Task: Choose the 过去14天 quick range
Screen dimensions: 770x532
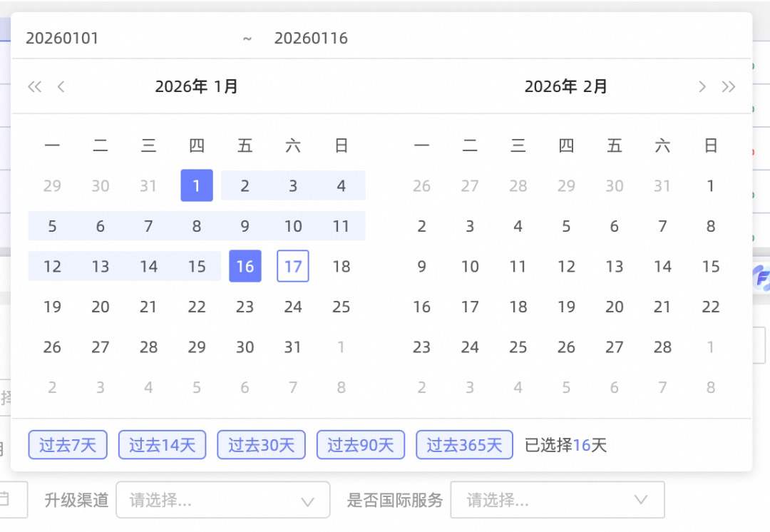Action: click(x=162, y=445)
